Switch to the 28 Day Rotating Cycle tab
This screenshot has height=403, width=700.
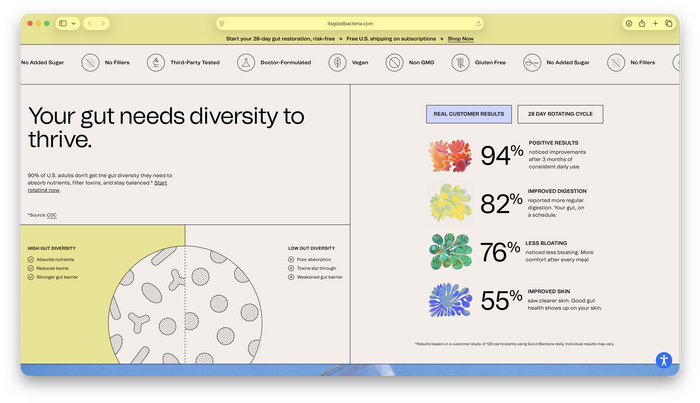point(560,114)
